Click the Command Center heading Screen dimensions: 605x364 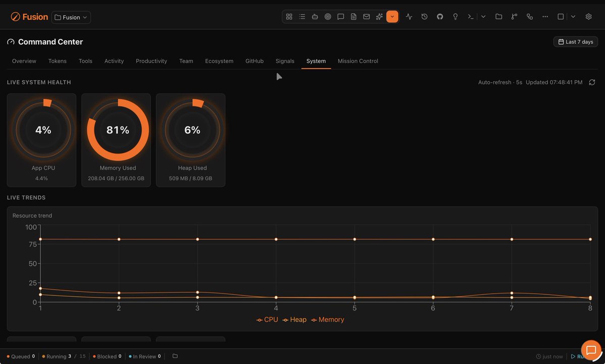coord(50,42)
